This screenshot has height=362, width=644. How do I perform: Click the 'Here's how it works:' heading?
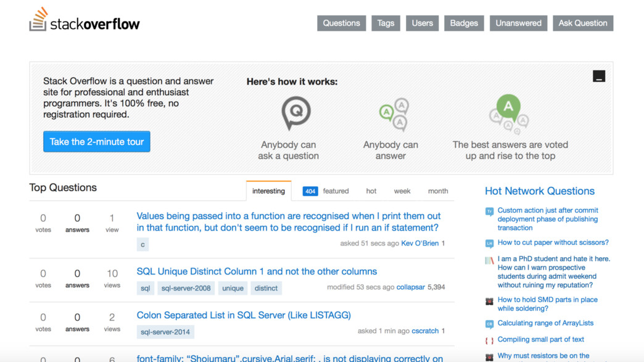click(x=292, y=81)
